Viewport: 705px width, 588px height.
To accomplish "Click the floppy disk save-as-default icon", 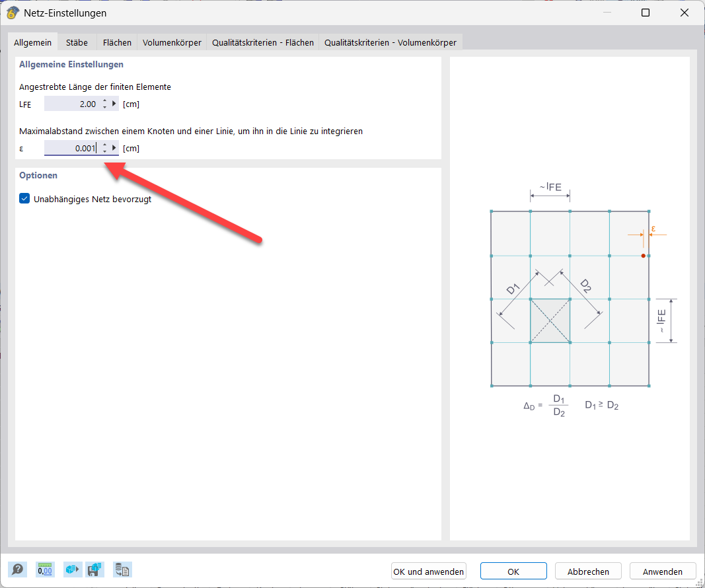I will pos(96,569).
